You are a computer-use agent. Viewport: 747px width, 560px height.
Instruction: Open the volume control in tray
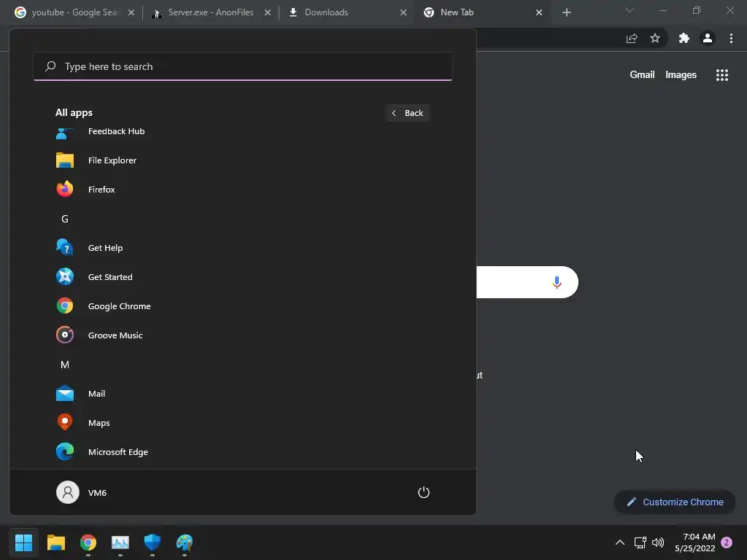tap(658, 542)
